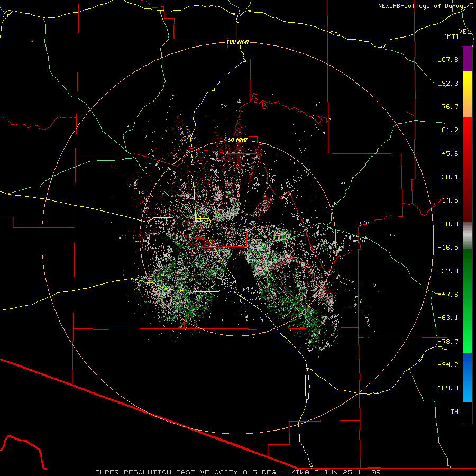Click the 50 NMI range ring label

tap(237, 140)
